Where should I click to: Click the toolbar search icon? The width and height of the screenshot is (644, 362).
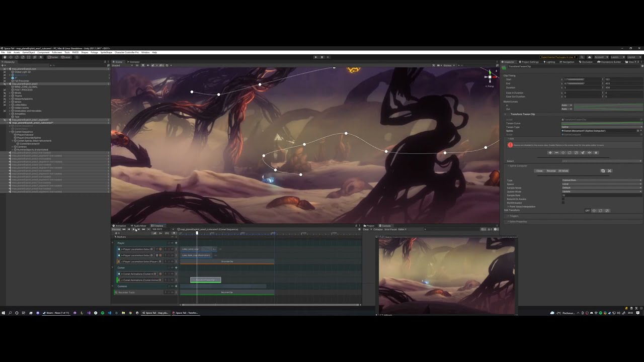point(582,57)
